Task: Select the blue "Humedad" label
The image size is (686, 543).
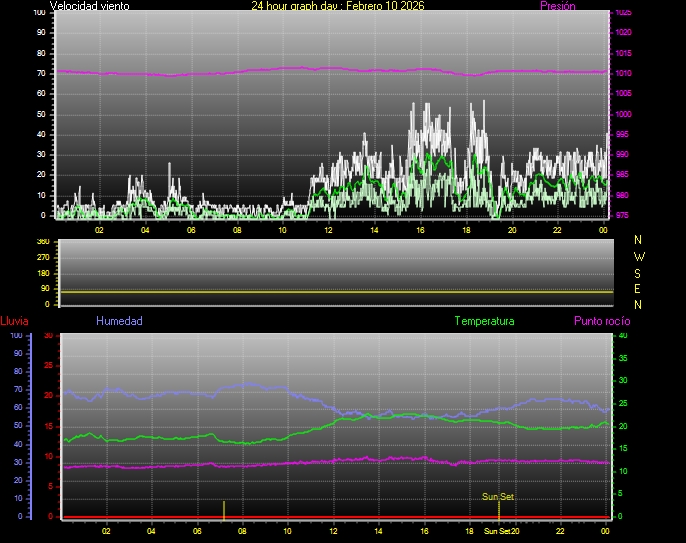Action: tap(119, 322)
